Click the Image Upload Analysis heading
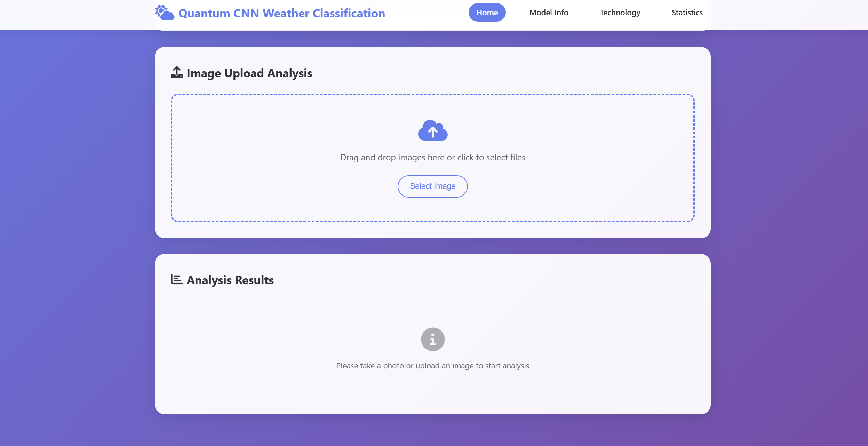 click(x=249, y=73)
